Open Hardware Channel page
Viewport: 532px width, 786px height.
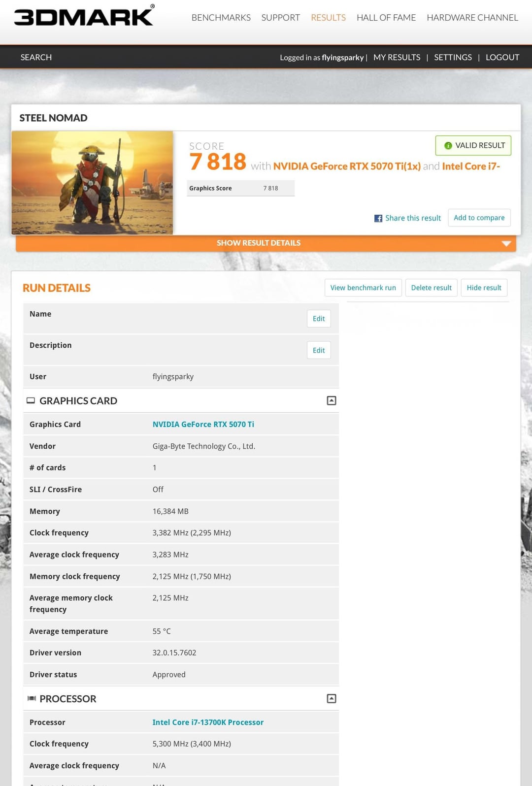pyautogui.click(x=472, y=18)
